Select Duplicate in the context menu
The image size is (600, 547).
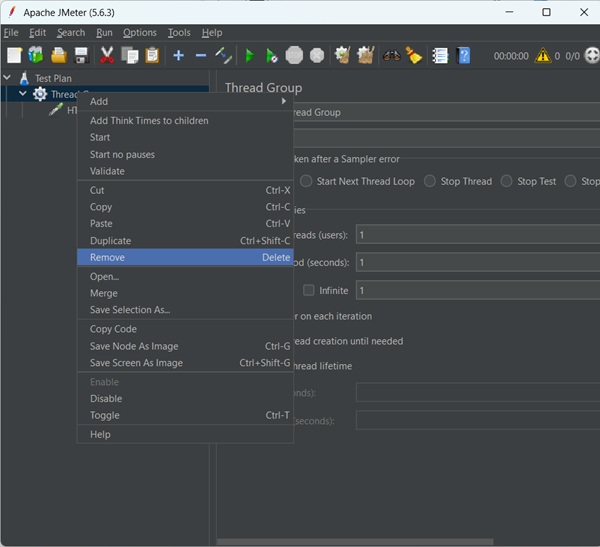(x=186, y=241)
